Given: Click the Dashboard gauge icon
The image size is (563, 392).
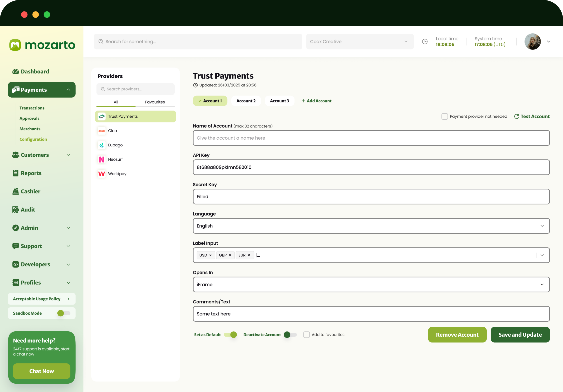Looking at the screenshot, I should [x=15, y=71].
